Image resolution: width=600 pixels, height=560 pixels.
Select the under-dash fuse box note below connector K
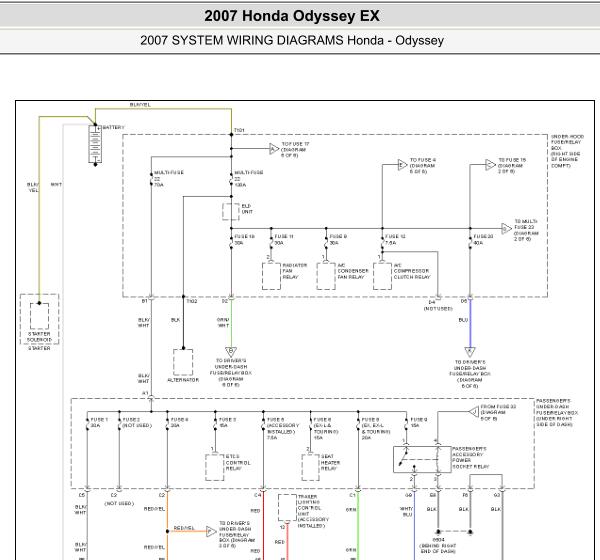pos(470,374)
